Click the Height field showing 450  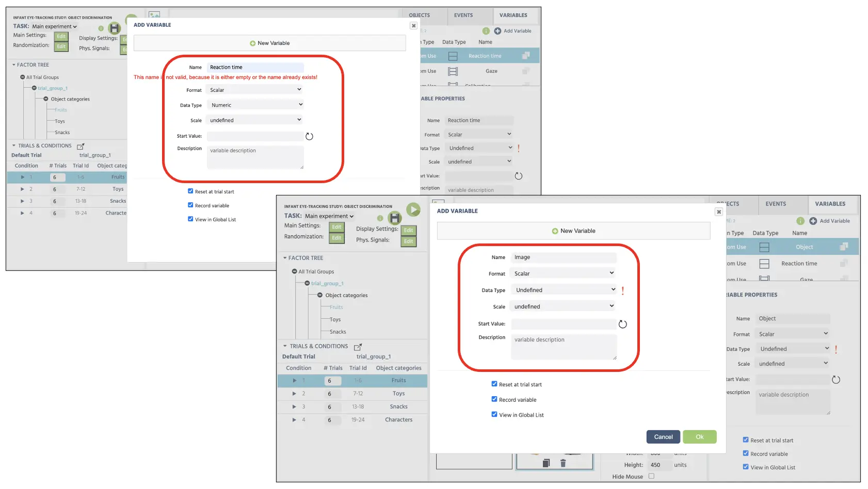pyautogui.click(x=660, y=465)
